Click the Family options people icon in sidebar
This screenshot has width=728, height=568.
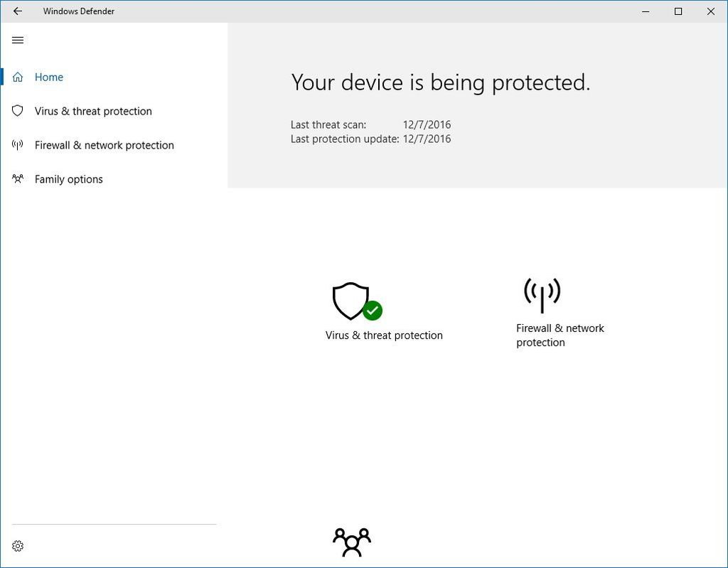[x=18, y=179]
